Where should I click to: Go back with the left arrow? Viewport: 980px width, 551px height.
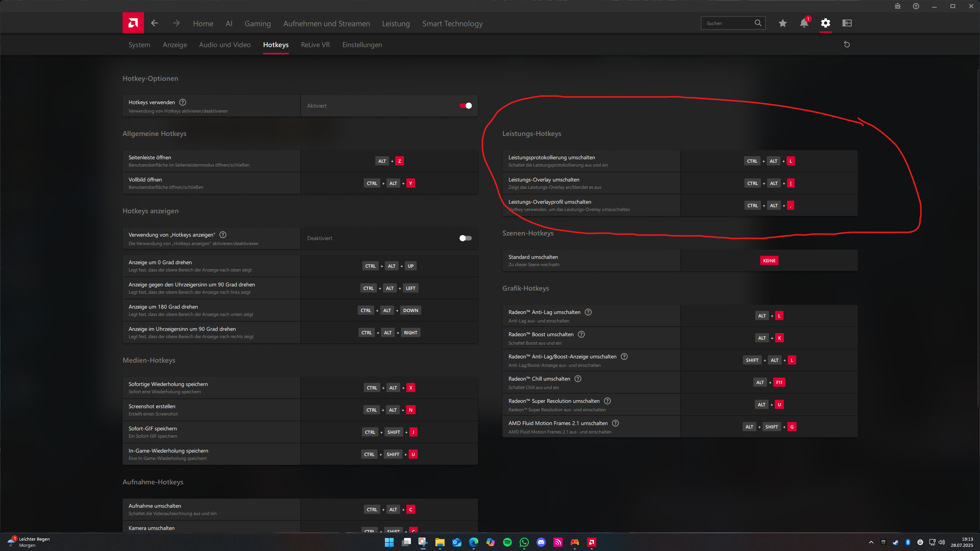[x=154, y=23]
